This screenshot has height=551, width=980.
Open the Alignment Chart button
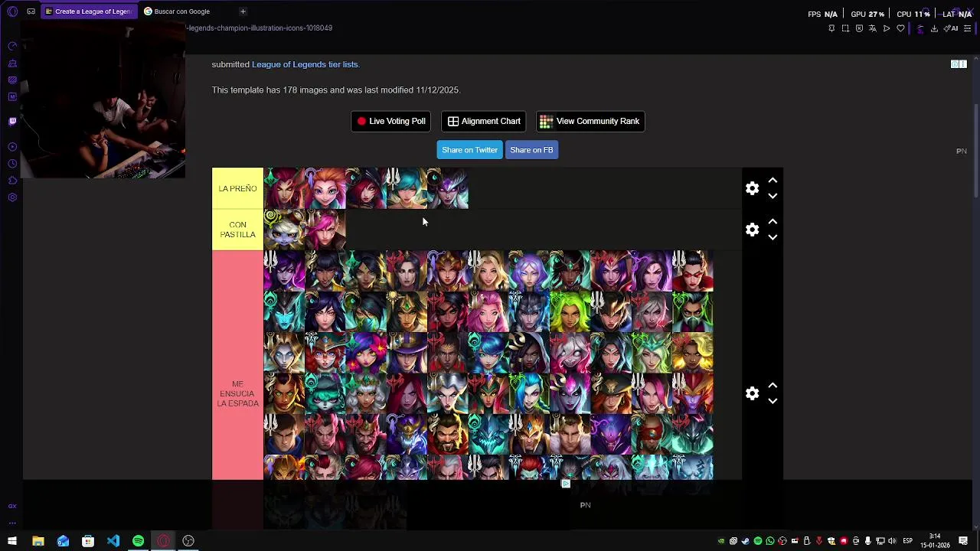pos(483,121)
